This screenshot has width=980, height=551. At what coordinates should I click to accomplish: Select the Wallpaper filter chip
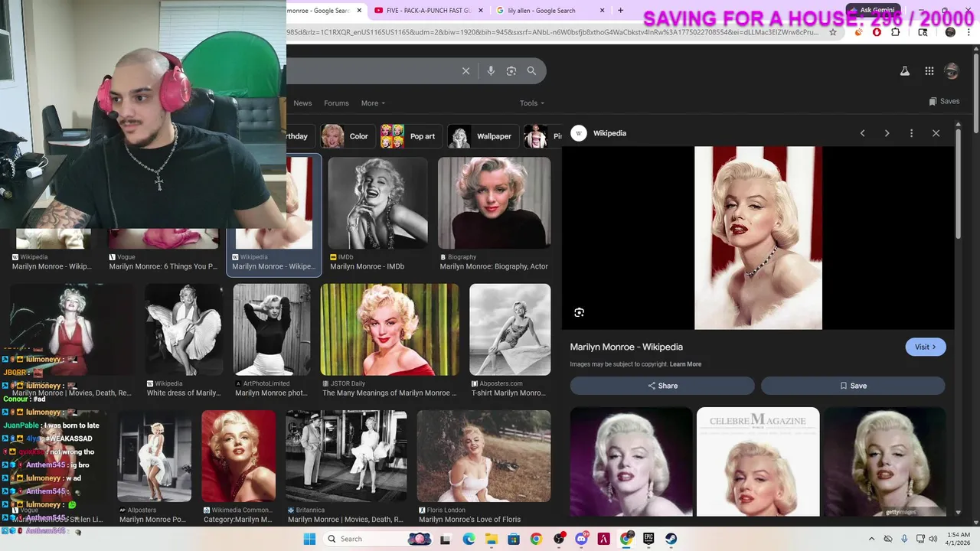pyautogui.click(x=483, y=136)
